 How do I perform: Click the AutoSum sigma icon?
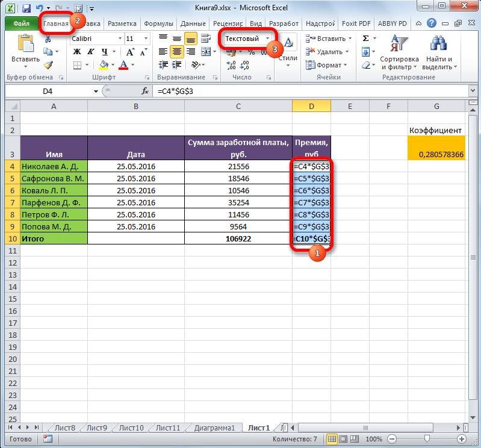pyautogui.click(x=365, y=39)
